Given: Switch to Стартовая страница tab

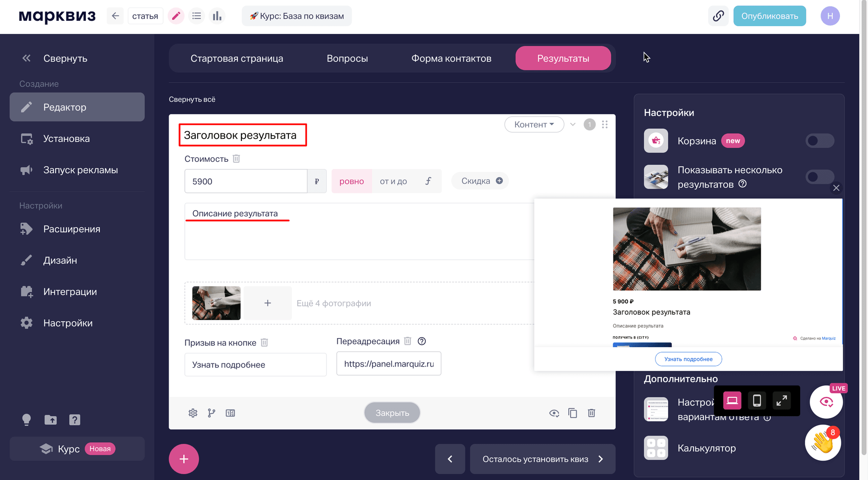Looking at the screenshot, I should (x=237, y=58).
